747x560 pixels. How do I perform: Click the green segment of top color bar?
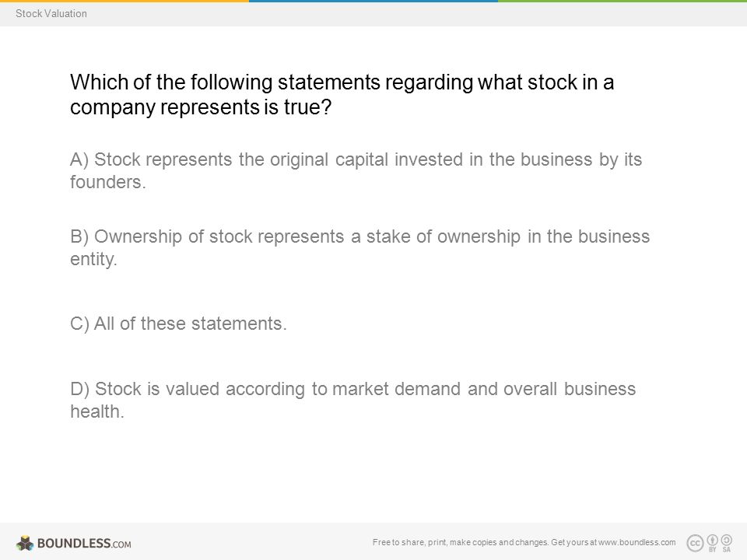pyautogui.click(x=622, y=1)
